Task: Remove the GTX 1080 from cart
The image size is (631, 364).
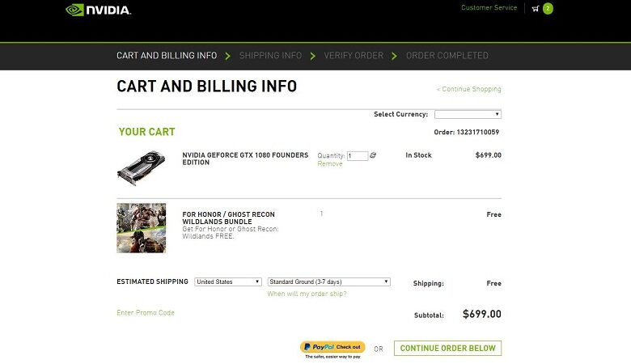Action: click(x=330, y=163)
